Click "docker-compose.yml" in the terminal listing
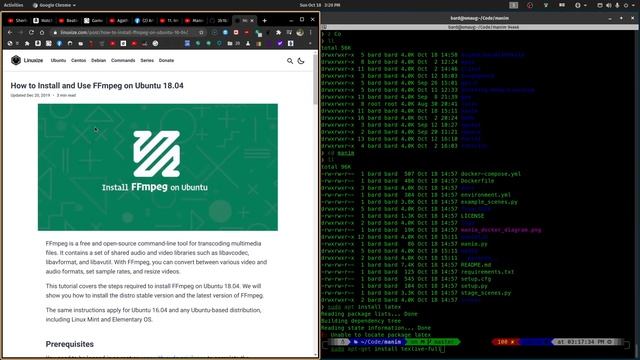Screen dimensions: 640x360 coord(491,174)
